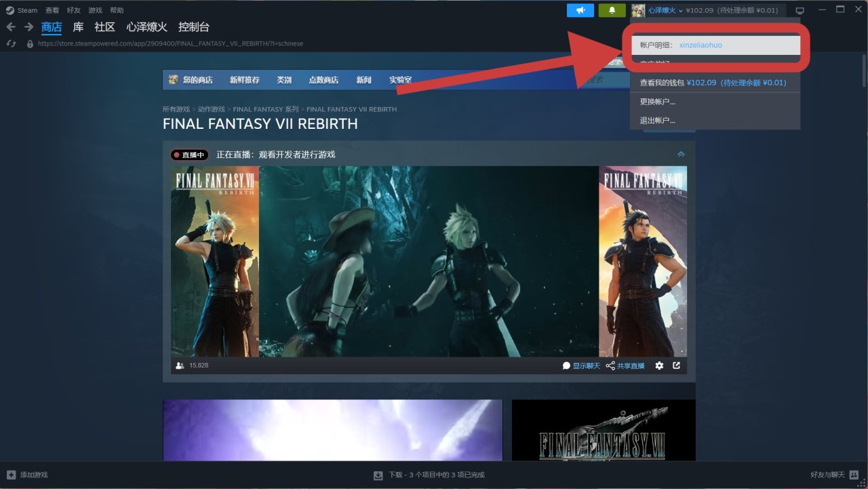Viewport: 868px width, 489px height.
Task: Click the padlock icon beside the URL
Action: (30, 43)
